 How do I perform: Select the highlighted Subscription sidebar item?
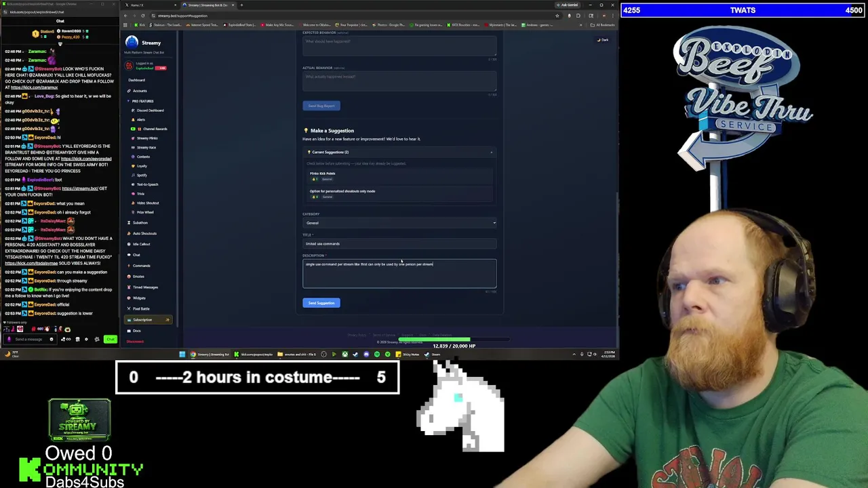point(147,320)
